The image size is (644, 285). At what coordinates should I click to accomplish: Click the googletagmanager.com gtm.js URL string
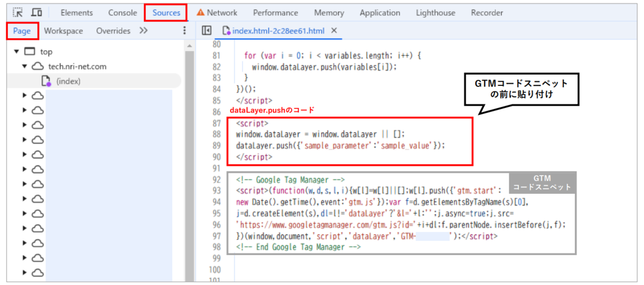(x=326, y=224)
